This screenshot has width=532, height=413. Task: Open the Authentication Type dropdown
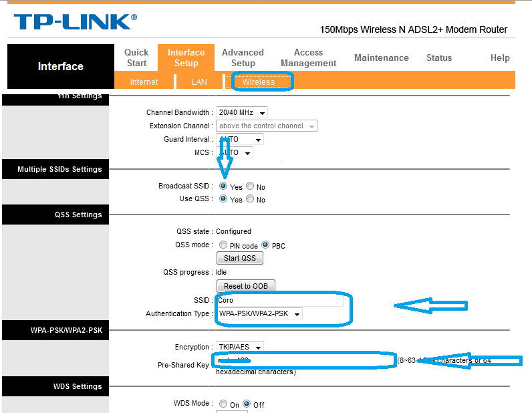(x=259, y=313)
